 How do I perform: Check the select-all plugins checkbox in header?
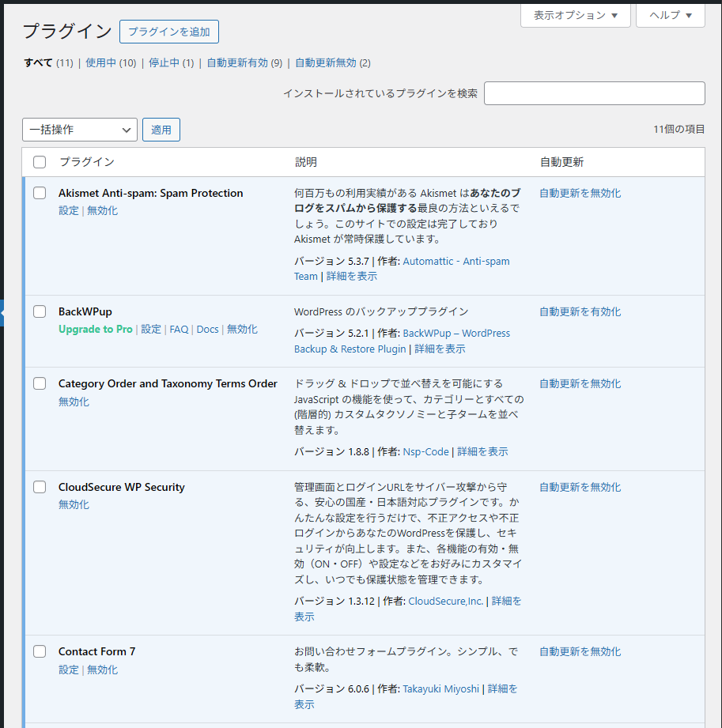tap(40, 162)
